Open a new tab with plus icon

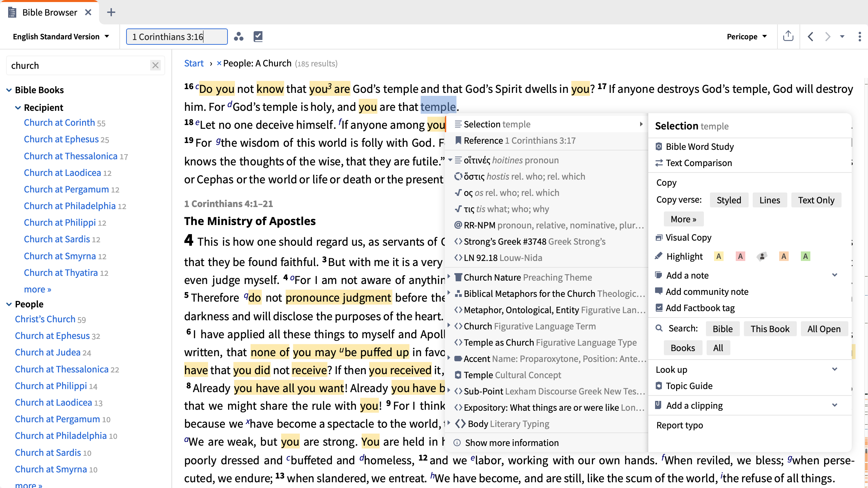111,13
